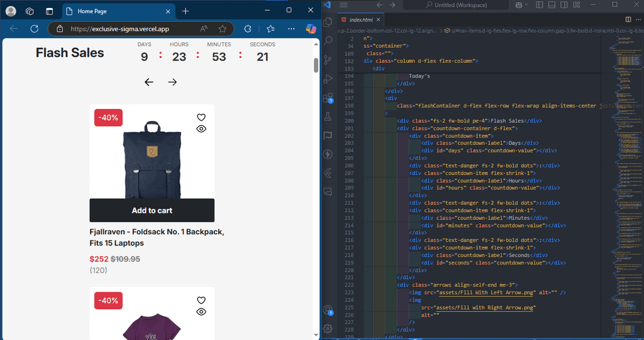Image resolution: width=644 pixels, height=340 pixels.
Task: Open the Search view in VS Code
Action: [x=328, y=41]
